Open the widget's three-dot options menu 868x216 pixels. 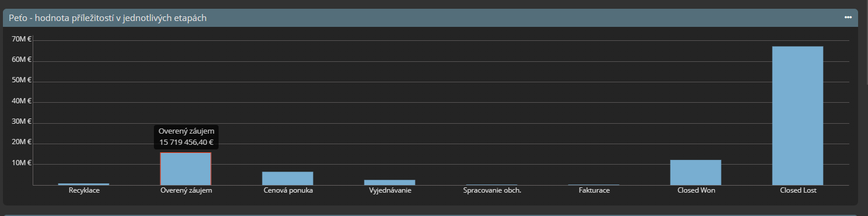click(848, 18)
